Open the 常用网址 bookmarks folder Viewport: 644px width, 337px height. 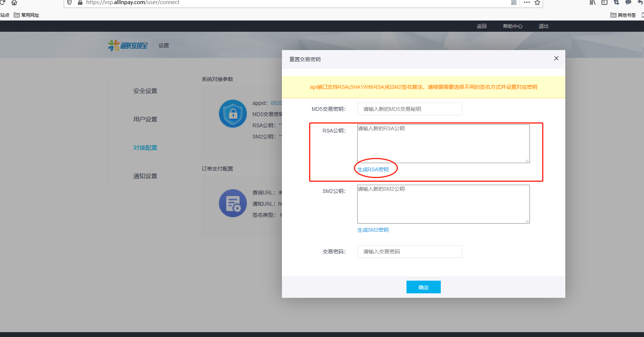[26, 15]
